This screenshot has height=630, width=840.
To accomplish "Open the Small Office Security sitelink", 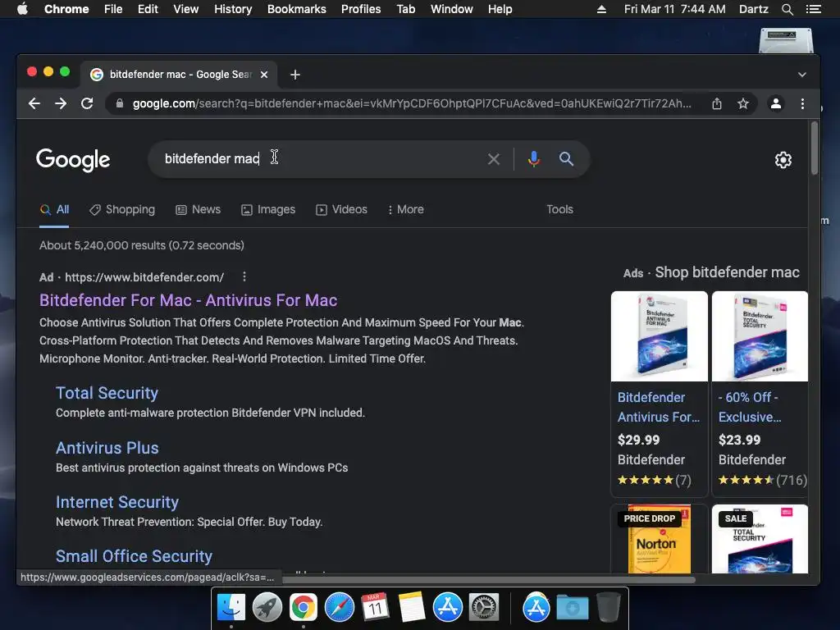I will tap(134, 556).
